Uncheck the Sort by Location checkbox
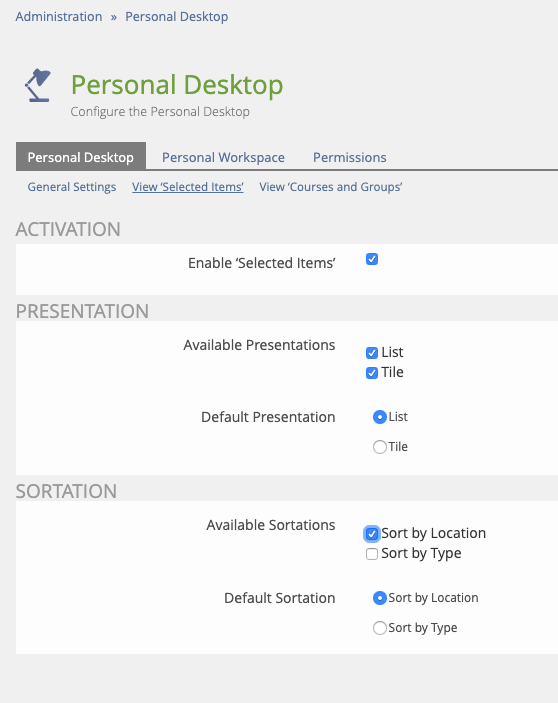 (372, 534)
